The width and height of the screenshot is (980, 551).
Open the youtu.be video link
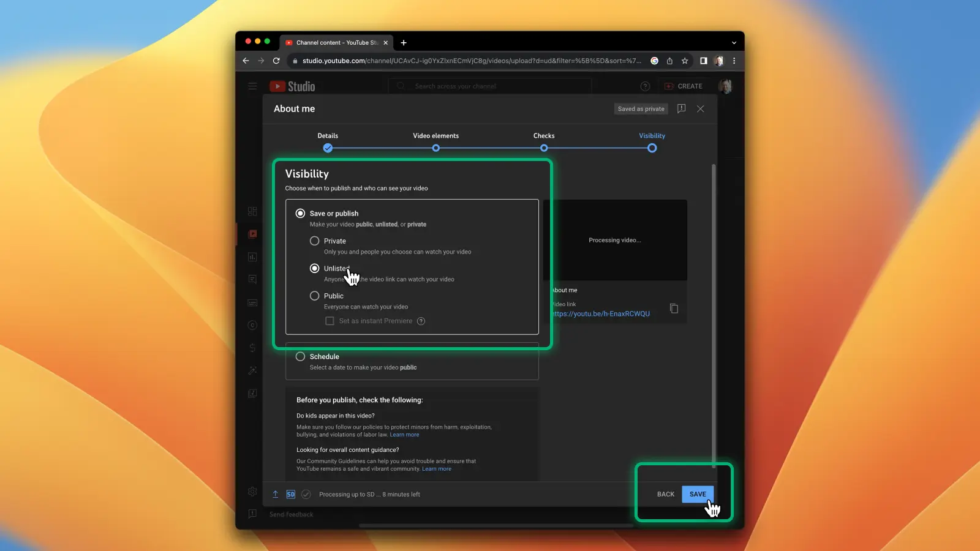pos(601,314)
